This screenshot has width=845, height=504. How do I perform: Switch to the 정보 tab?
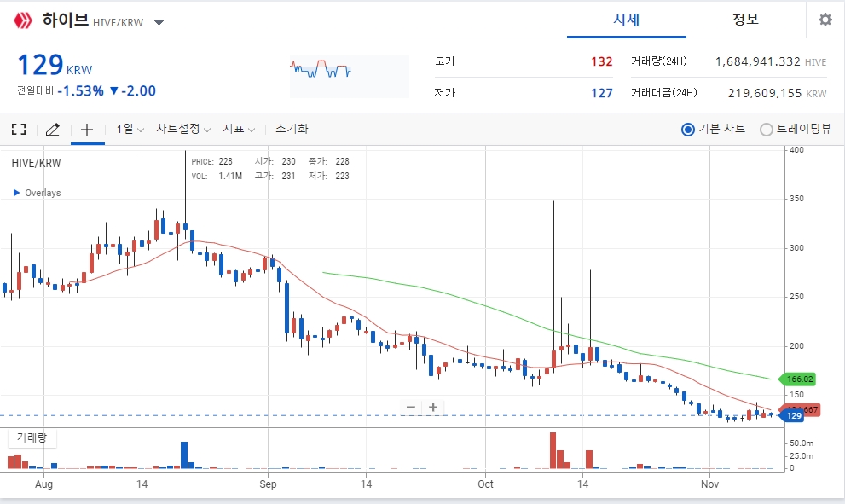tap(745, 20)
